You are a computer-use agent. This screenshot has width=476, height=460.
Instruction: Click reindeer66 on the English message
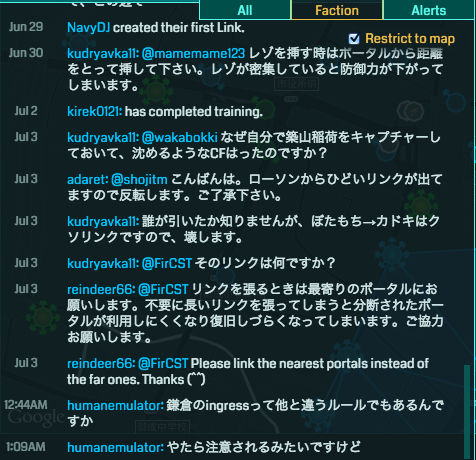(x=101, y=363)
